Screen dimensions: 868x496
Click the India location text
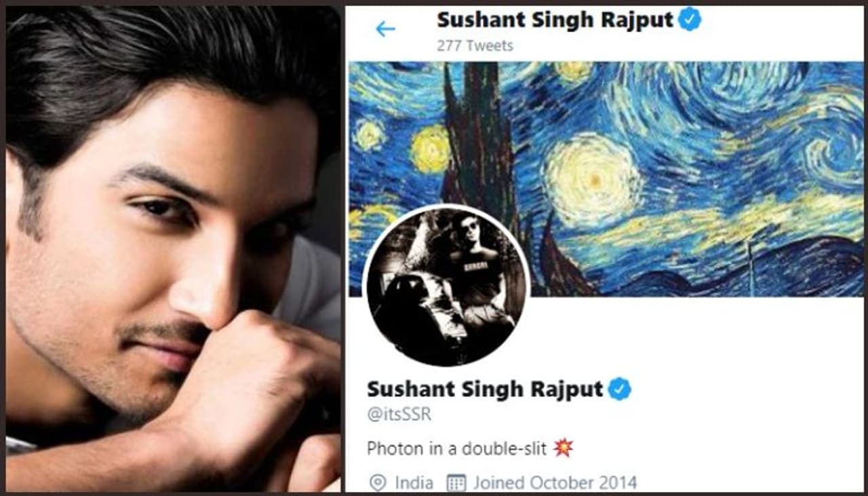[x=414, y=483]
